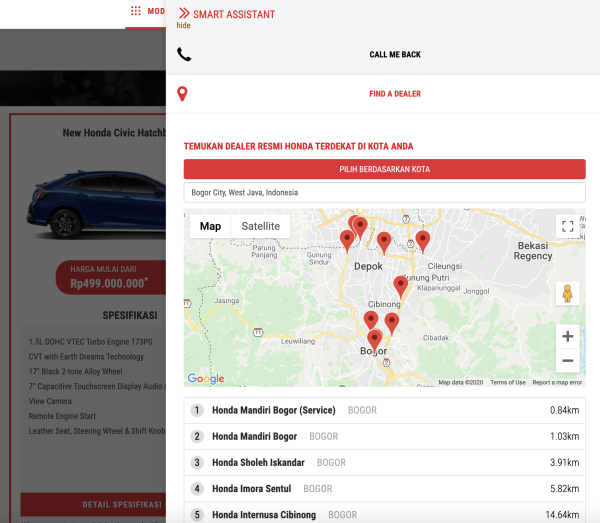Click the Remote Engine Start specification line
600x523 pixels.
point(62,416)
